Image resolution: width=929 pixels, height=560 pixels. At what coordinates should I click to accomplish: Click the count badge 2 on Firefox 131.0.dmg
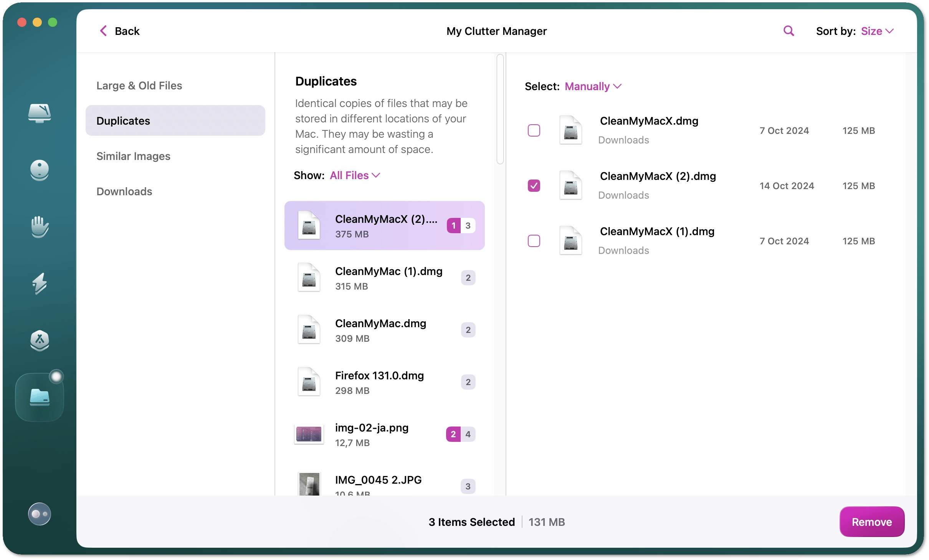pyautogui.click(x=468, y=382)
